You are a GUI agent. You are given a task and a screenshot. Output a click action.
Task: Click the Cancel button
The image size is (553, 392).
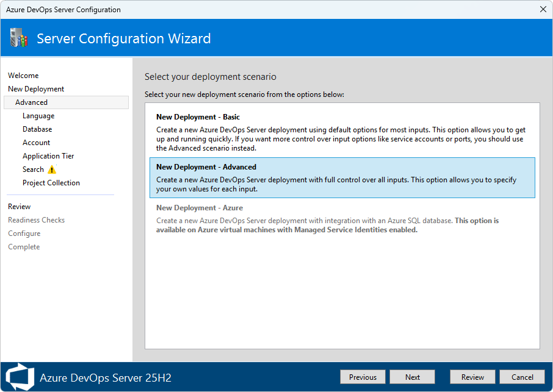[522, 377]
